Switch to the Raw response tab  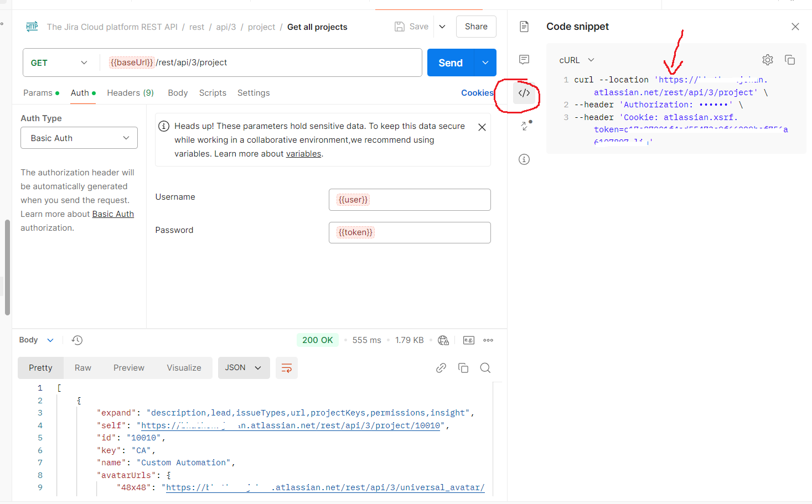point(82,367)
